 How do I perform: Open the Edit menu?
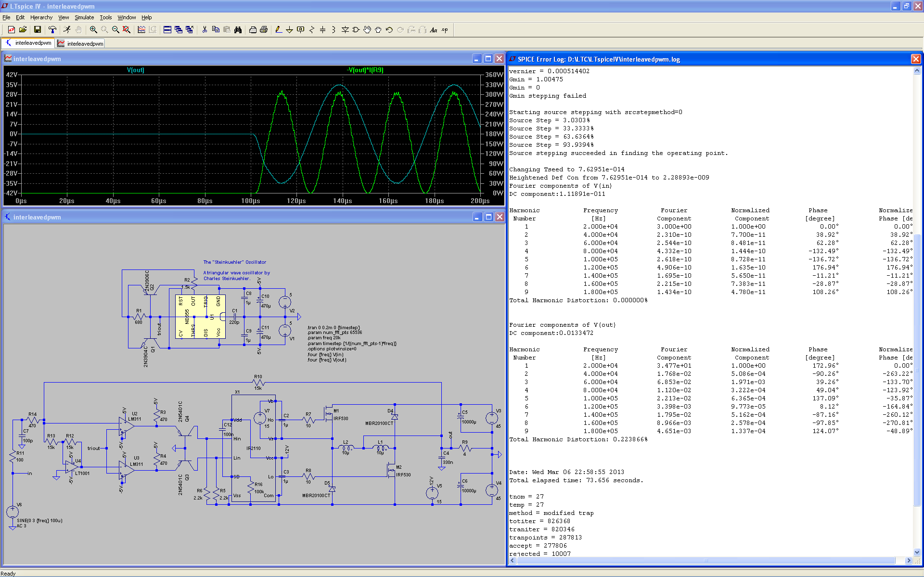tap(20, 17)
